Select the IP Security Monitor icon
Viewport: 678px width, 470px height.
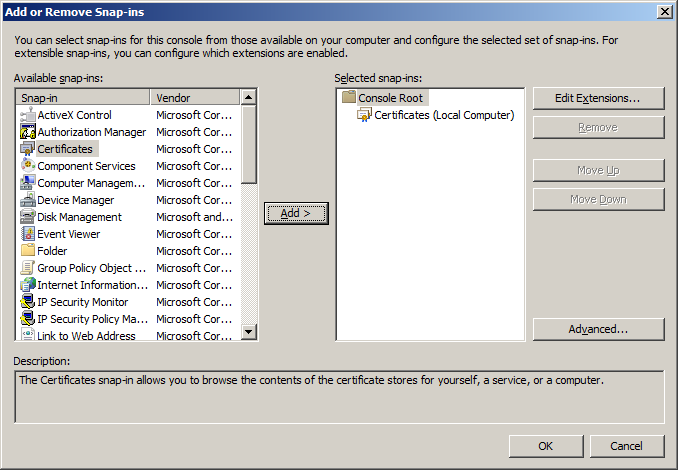tap(28, 302)
